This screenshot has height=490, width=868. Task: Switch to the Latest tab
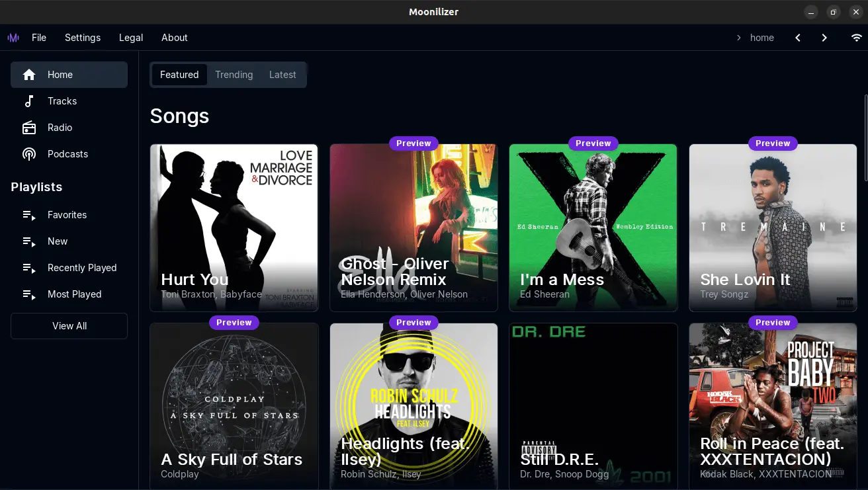tap(282, 75)
